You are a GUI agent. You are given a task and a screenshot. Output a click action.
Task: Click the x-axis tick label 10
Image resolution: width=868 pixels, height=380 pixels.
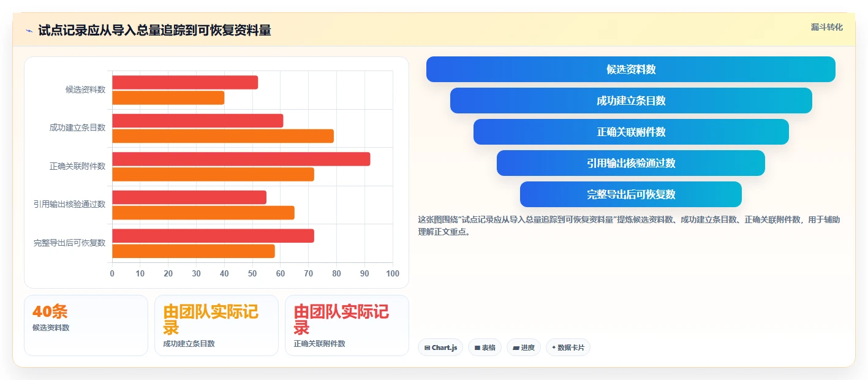point(140,273)
